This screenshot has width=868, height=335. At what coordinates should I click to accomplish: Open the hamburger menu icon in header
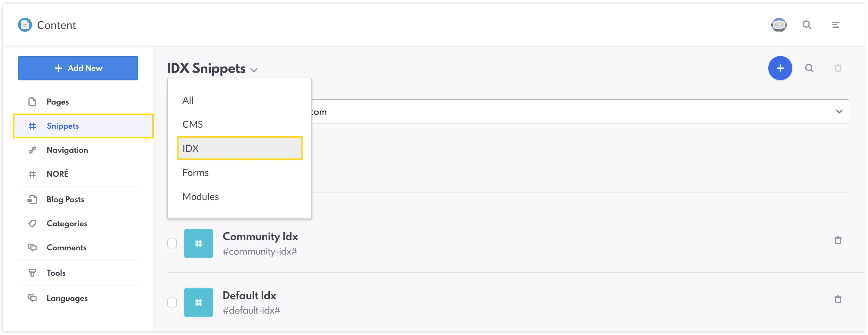[x=835, y=25]
